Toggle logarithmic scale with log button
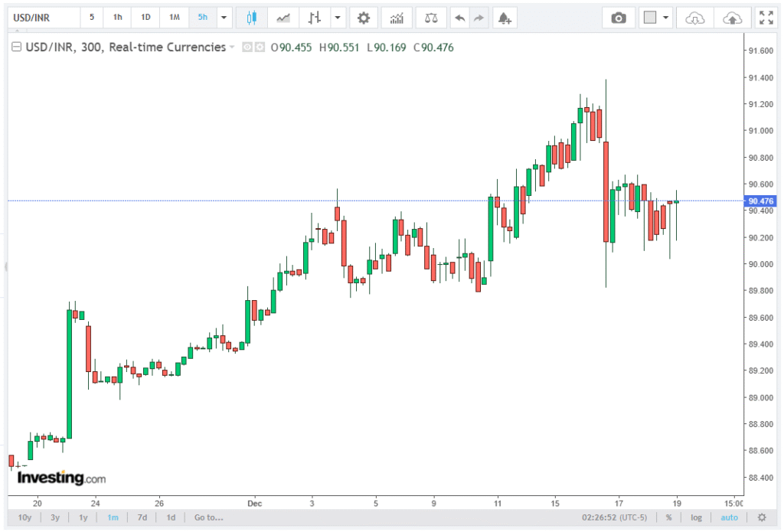This screenshot has width=784, height=532. [696, 517]
